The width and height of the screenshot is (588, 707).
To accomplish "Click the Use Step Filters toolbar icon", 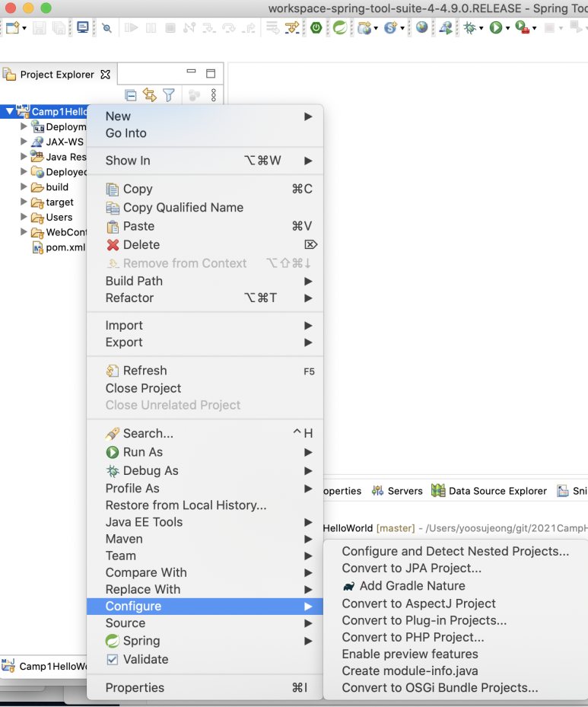I will pos(292,28).
